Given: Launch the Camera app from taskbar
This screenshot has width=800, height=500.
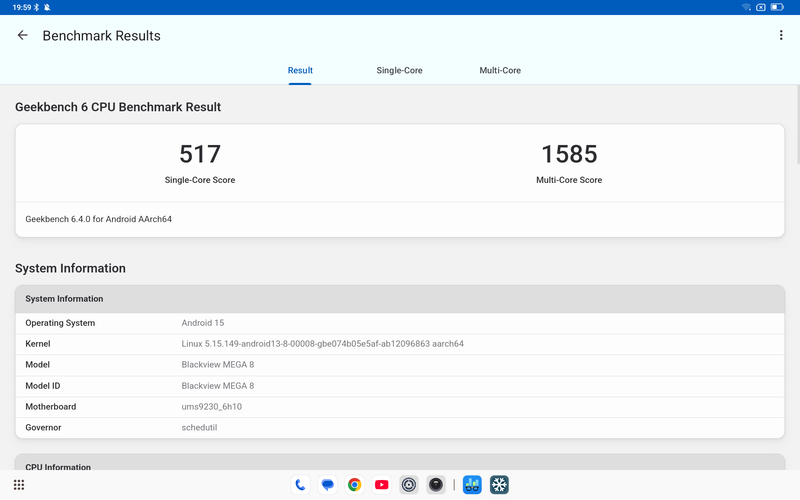Looking at the screenshot, I should point(436,485).
